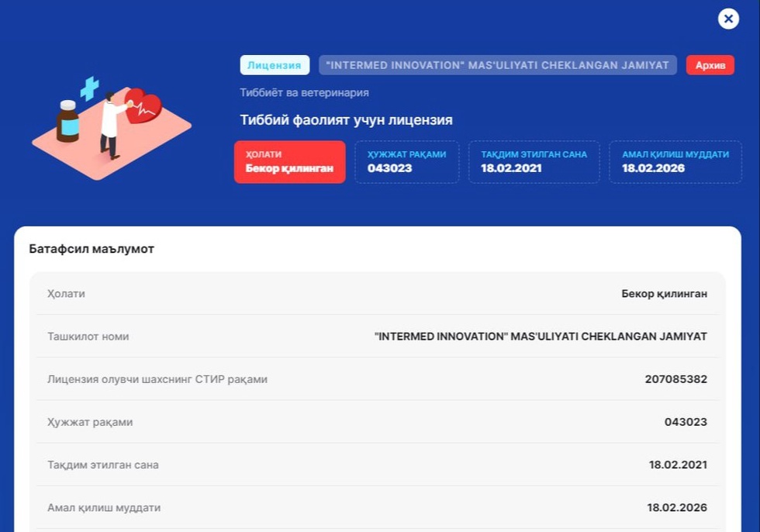Click the red heart icon in illustration
Image resolution: width=760 pixels, height=532 pixels.
[x=144, y=105]
